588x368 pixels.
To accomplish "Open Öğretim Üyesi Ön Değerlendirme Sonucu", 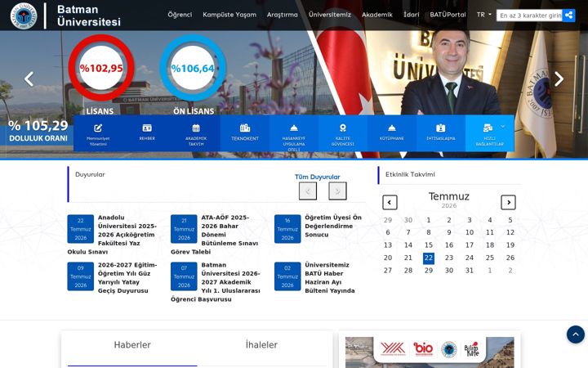I will (333, 226).
